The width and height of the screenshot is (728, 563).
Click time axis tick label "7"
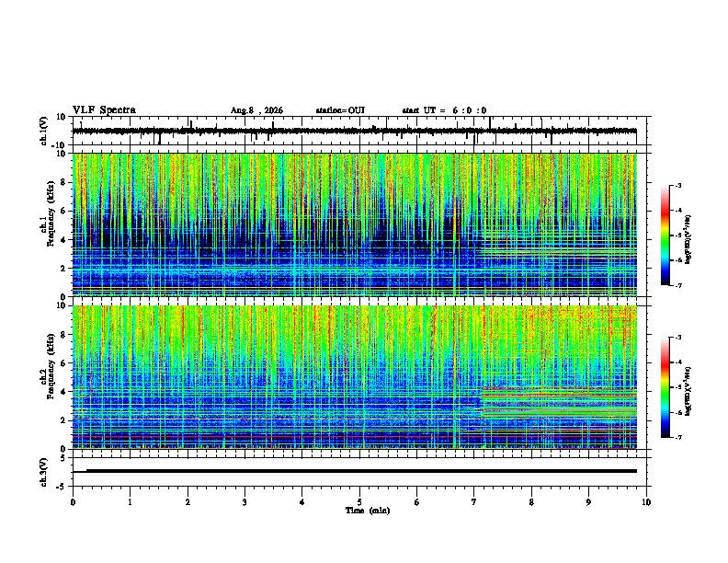pos(474,501)
